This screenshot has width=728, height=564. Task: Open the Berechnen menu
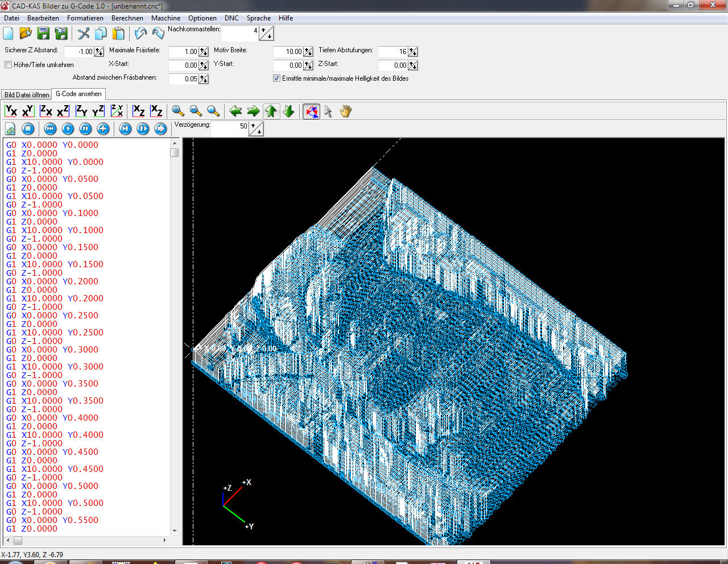coord(127,18)
